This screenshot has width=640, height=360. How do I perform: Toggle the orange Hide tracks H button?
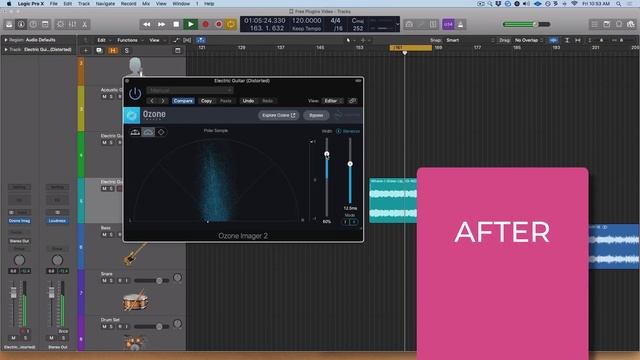[x=113, y=51]
